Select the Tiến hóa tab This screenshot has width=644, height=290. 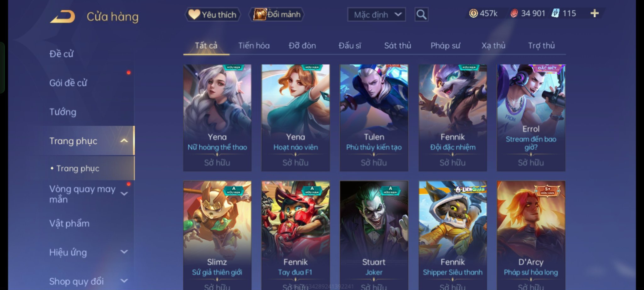[254, 46]
